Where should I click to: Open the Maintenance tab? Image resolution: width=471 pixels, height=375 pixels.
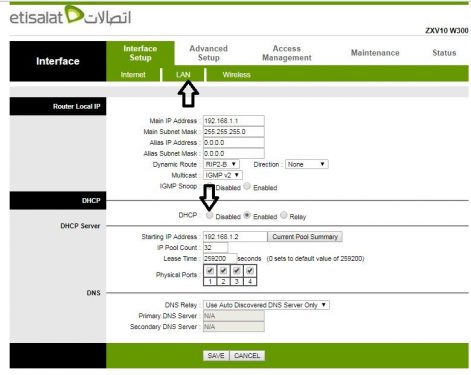click(x=375, y=53)
